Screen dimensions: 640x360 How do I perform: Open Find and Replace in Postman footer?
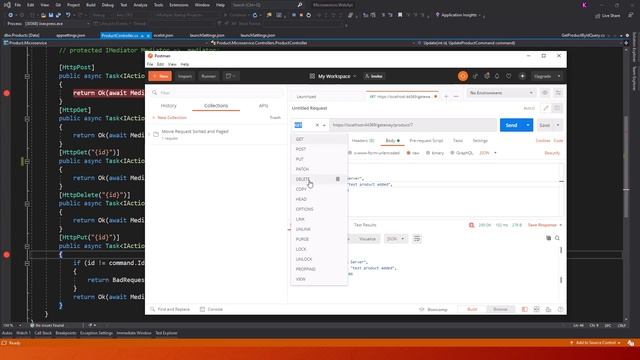tap(170, 309)
